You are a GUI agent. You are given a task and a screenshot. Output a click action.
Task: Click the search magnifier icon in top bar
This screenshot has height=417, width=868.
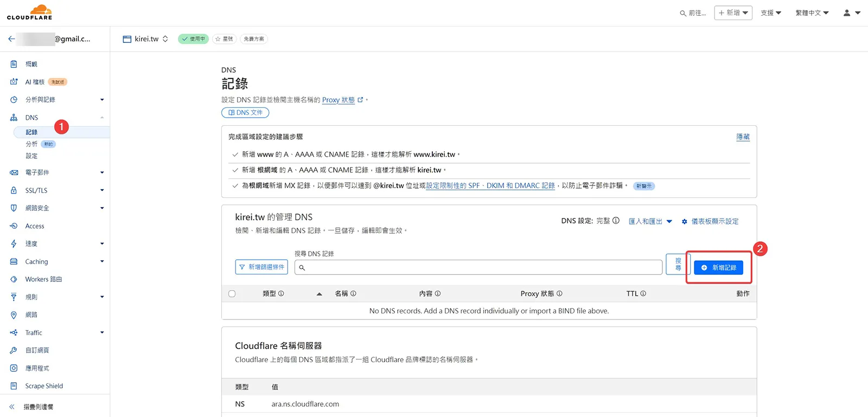pos(683,13)
